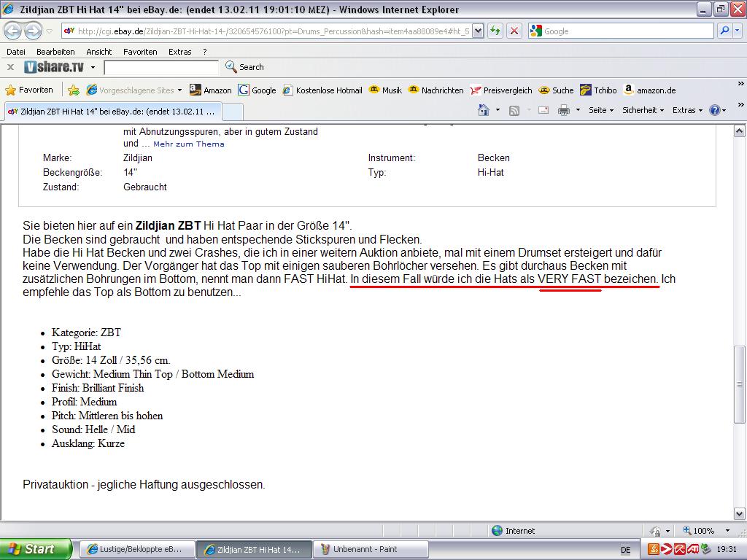Click the RSS feeds icon
Screen dimensions: 747x560
click(514, 111)
